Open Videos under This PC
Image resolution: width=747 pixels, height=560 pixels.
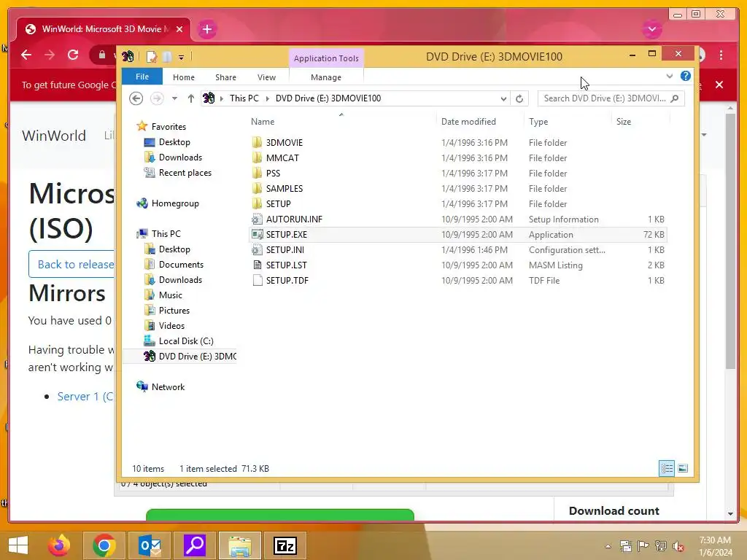tap(164, 326)
